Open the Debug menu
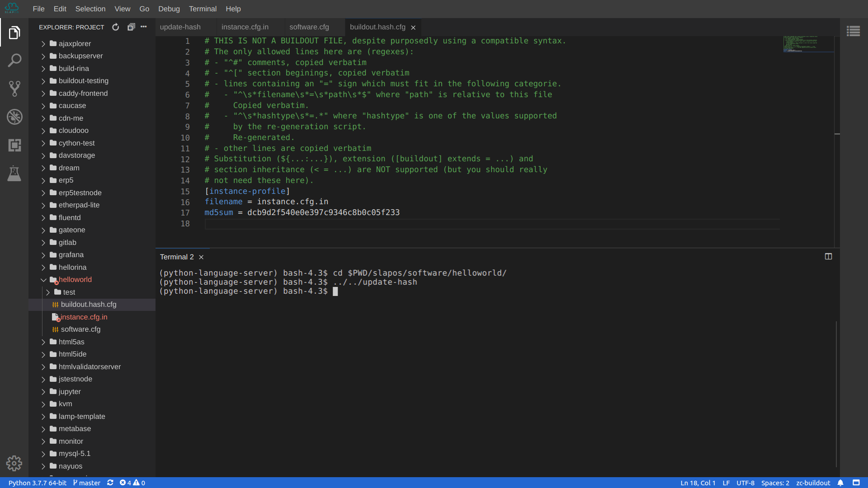The height and width of the screenshot is (488, 868). (x=169, y=9)
